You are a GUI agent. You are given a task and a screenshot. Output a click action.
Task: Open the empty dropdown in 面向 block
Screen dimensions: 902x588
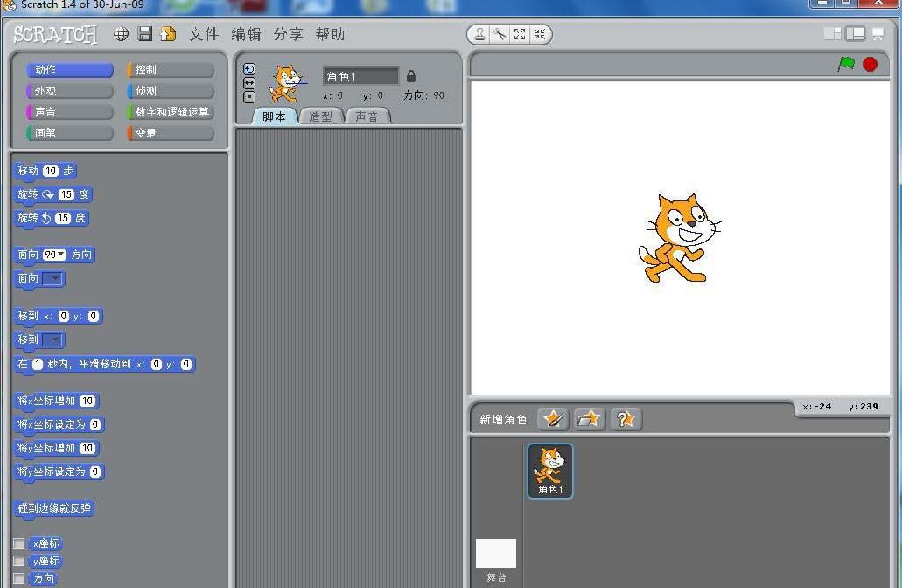click(53, 278)
